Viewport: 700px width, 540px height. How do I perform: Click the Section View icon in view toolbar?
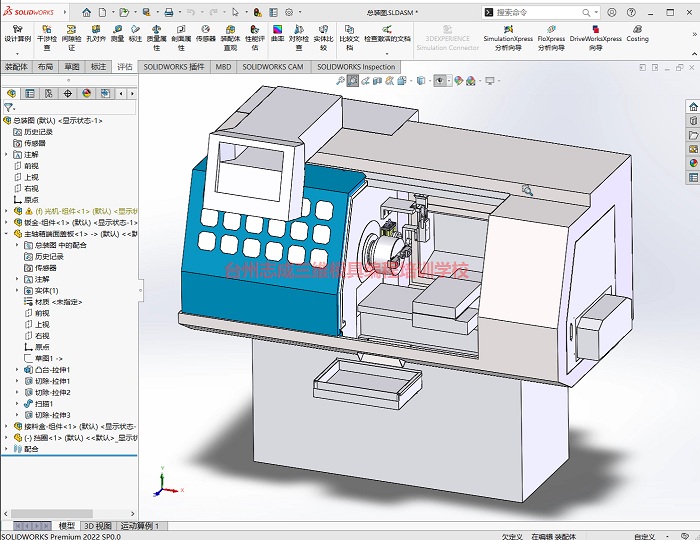point(378,81)
